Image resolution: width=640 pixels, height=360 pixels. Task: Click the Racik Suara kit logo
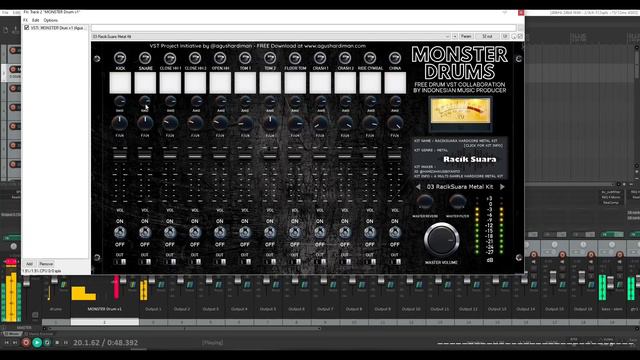470,159
